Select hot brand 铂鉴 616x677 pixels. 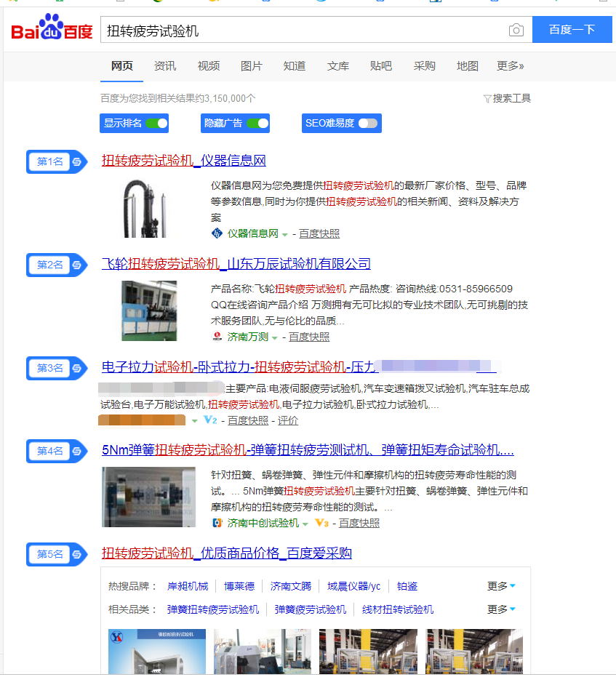407,586
